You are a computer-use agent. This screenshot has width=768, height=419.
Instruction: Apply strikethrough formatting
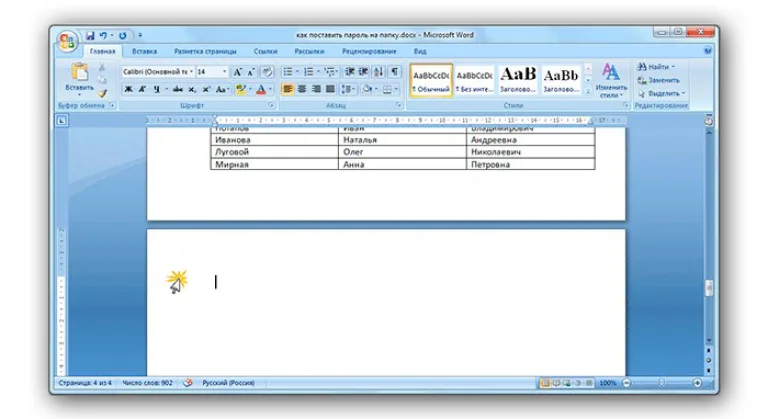[x=177, y=89]
